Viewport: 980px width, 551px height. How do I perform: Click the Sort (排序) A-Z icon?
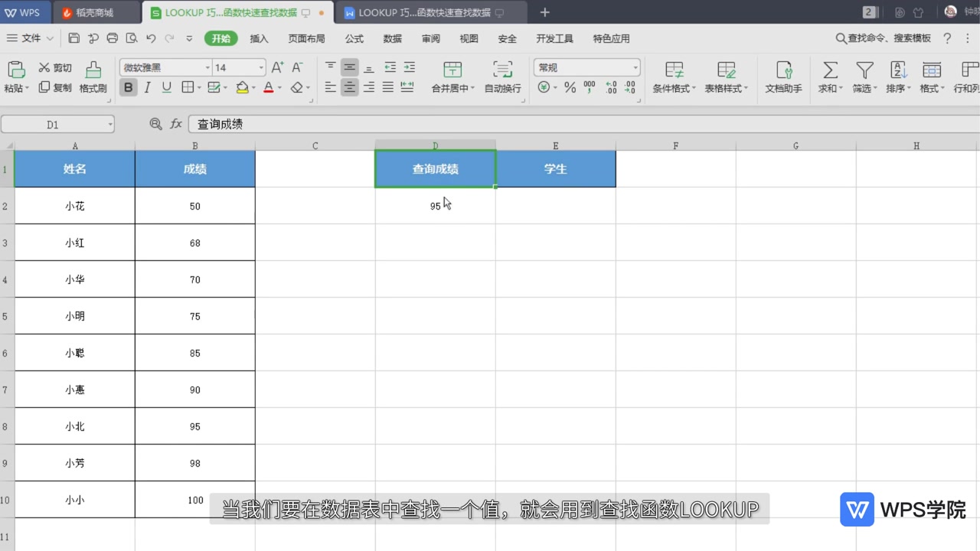(x=898, y=70)
